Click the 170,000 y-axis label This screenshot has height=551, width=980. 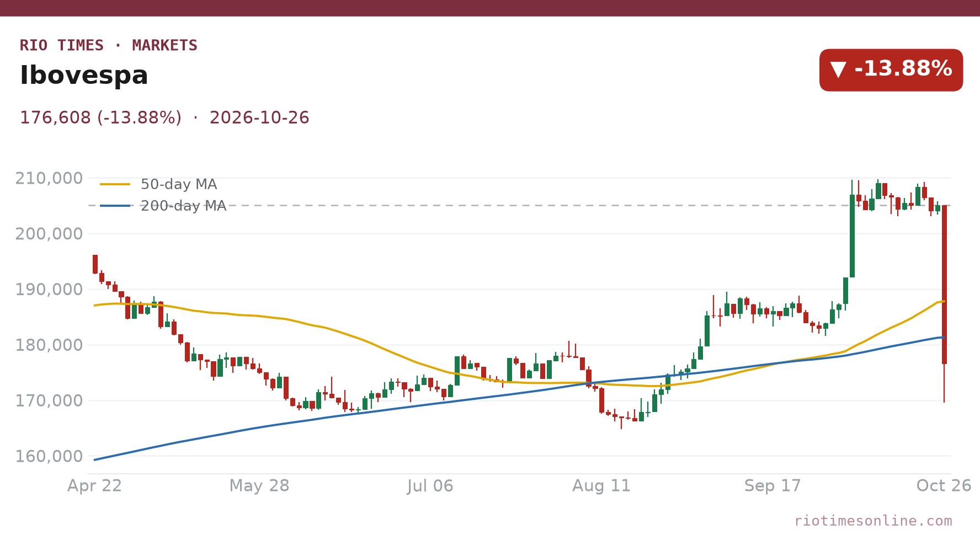pyautogui.click(x=49, y=401)
